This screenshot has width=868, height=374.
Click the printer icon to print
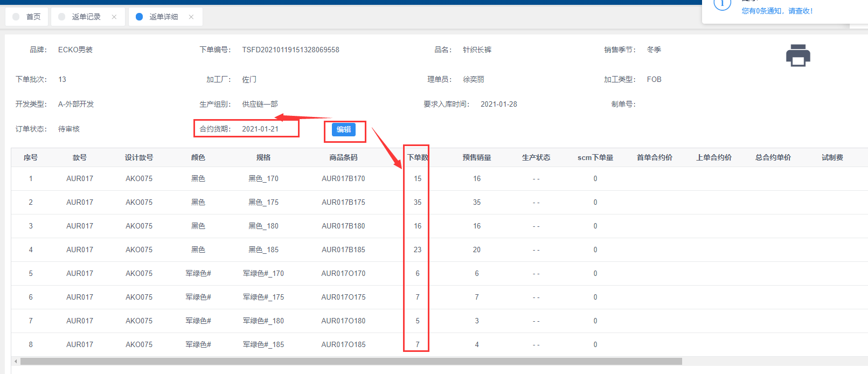click(798, 56)
